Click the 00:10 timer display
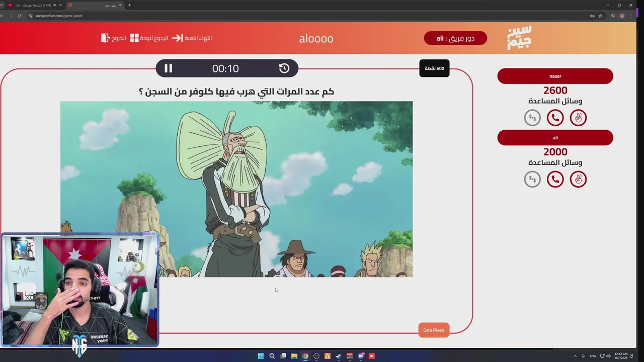 click(x=225, y=68)
